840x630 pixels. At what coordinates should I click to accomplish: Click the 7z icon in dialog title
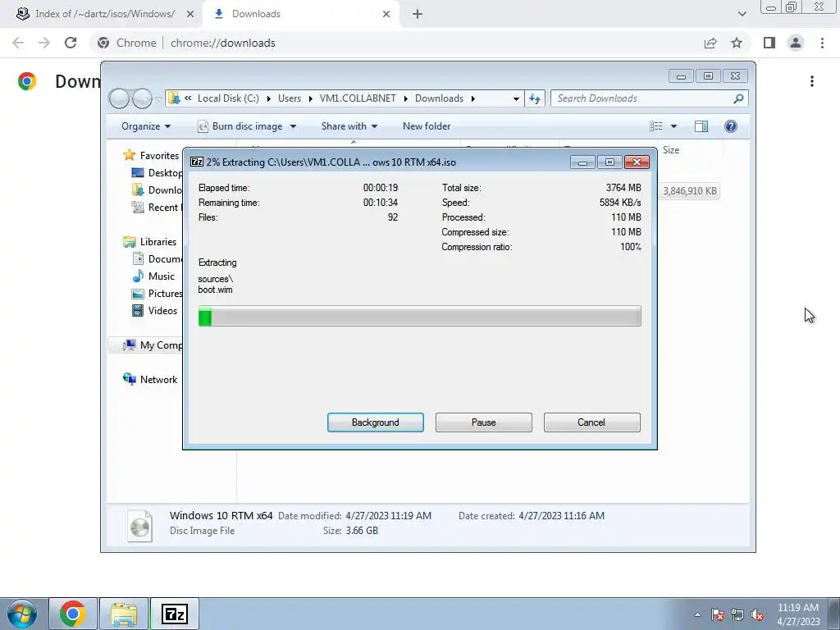[x=197, y=162]
